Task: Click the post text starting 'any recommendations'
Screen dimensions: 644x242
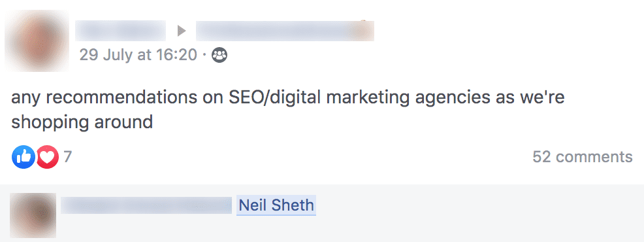Action: [x=288, y=110]
